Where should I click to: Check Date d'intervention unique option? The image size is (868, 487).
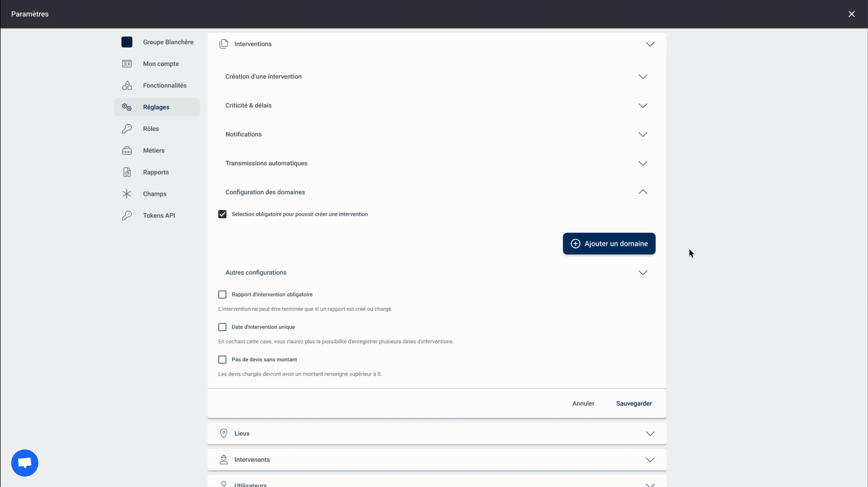[222, 327]
